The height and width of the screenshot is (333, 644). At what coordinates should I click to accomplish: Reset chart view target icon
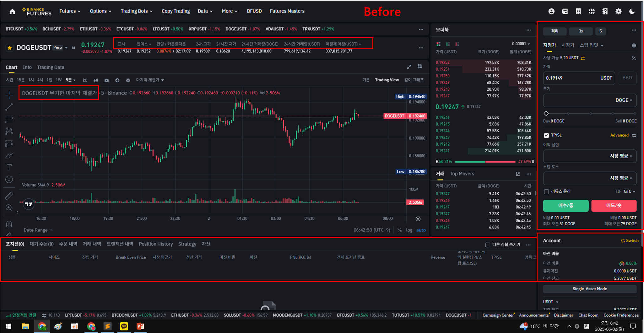[418, 219]
